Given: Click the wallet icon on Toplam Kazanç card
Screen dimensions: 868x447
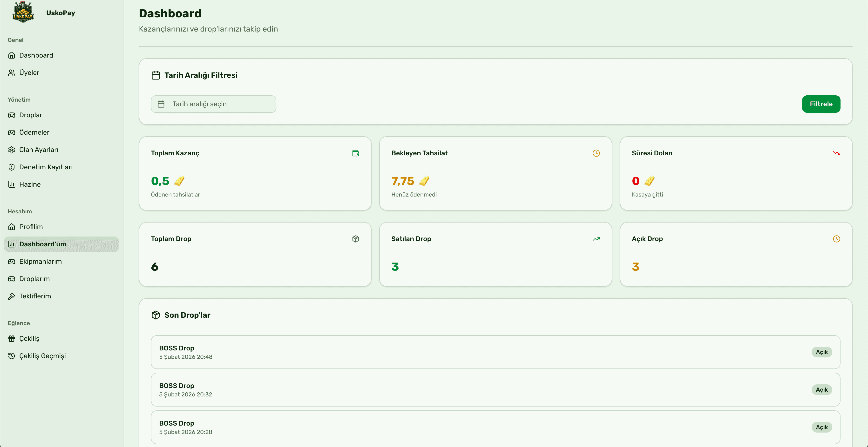Looking at the screenshot, I should tap(355, 153).
